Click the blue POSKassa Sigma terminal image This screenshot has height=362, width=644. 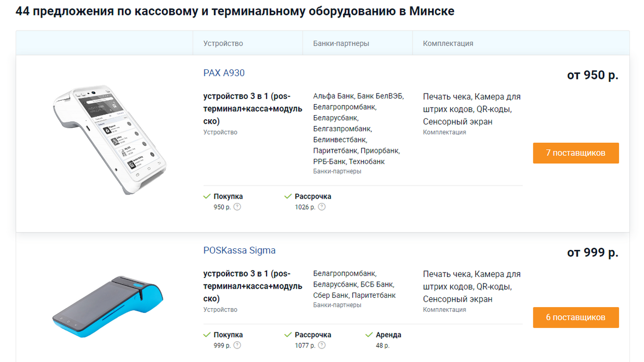point(108,306)
